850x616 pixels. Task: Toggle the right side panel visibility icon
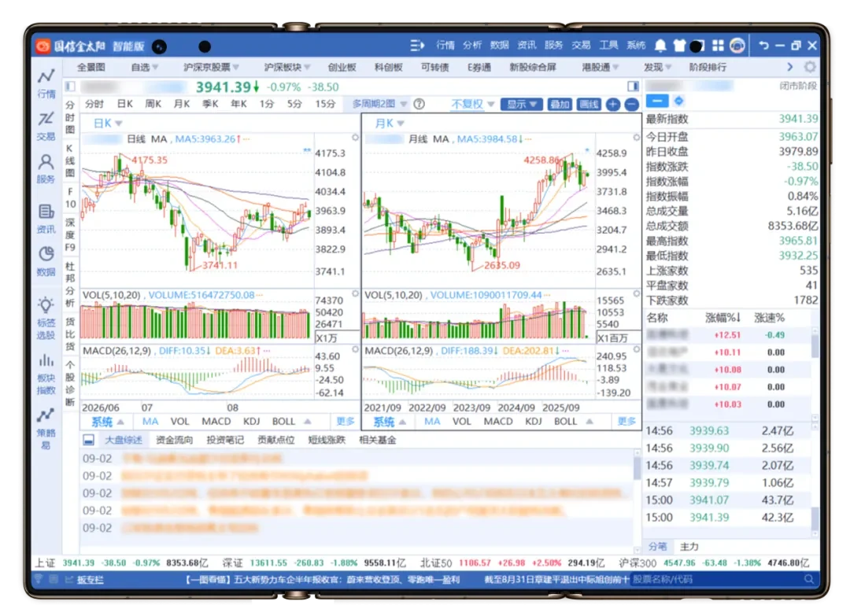(633, 87)
